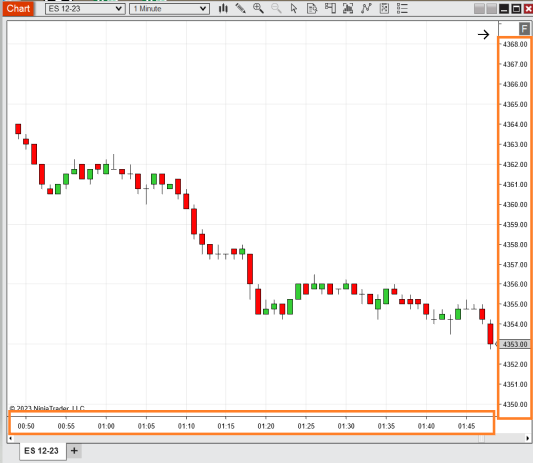Click the last red candle near 4353

click(490, 334)
